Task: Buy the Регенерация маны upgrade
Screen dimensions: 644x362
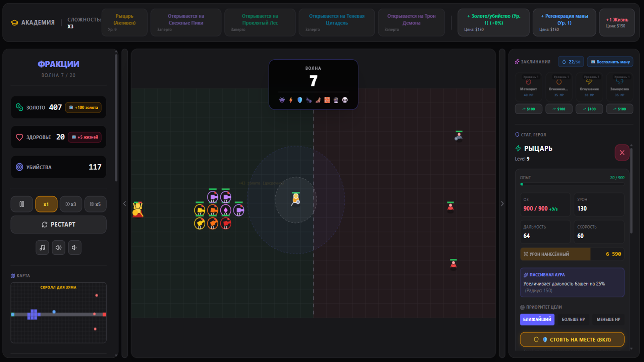Action: pyautogui.click(x=564, y=22)
